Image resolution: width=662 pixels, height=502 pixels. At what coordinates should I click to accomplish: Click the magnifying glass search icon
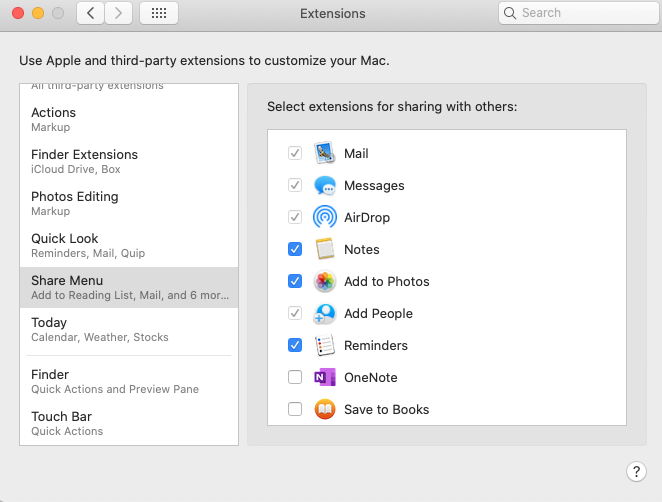(x=510, y=13)
